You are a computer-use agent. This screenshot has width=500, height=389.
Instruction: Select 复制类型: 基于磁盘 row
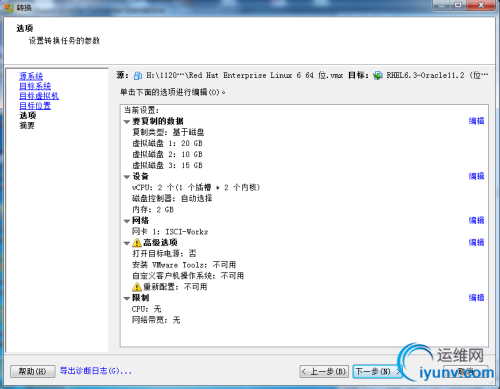[168, 132]
